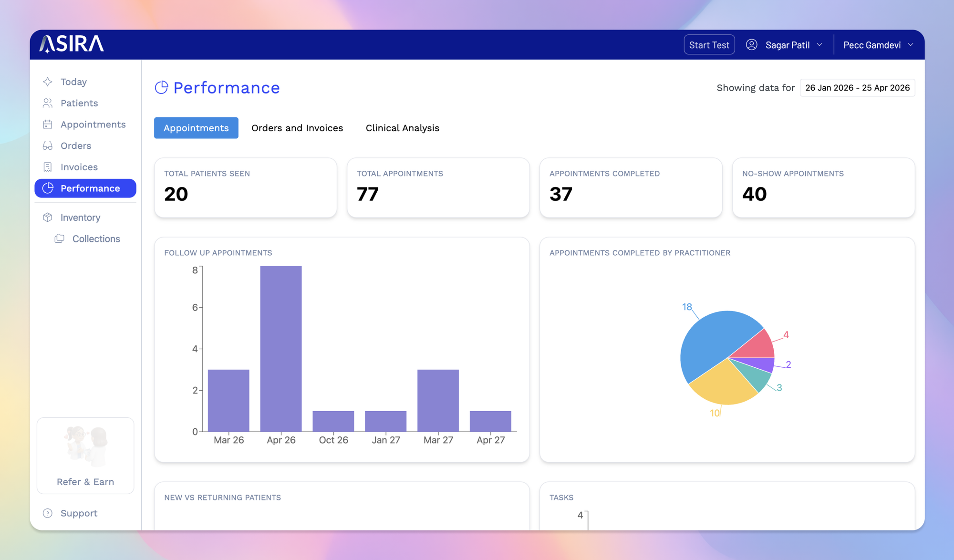Select the Appointments tab

coord(196,128)
